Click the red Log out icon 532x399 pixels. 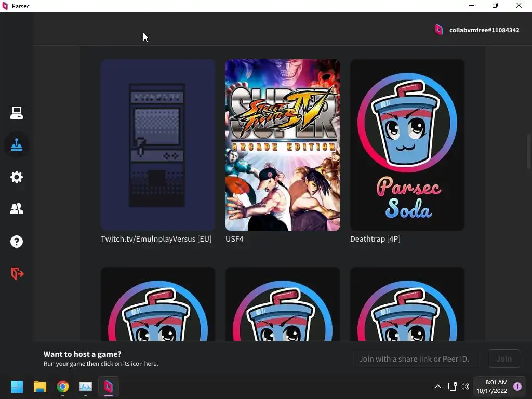coord(17,273)
